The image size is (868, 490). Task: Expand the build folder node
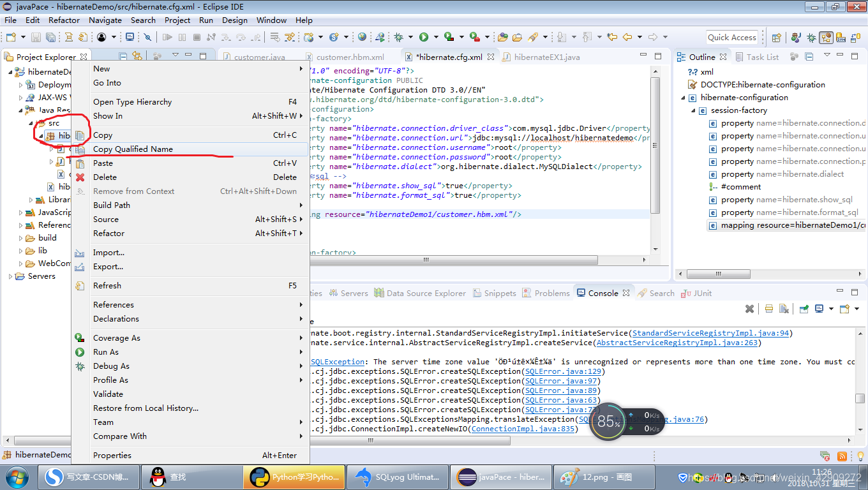20,238
